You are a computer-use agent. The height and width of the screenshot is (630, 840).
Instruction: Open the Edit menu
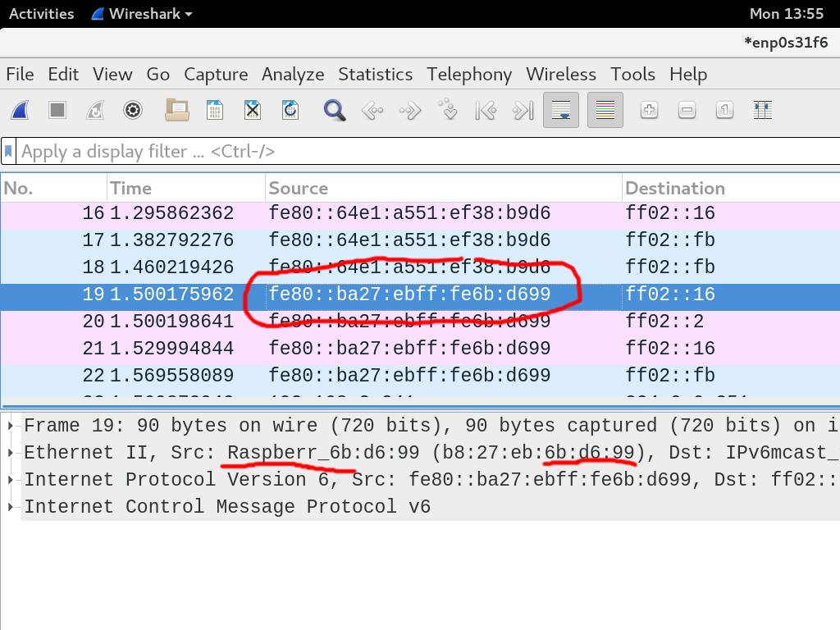(x=63, y=74)
